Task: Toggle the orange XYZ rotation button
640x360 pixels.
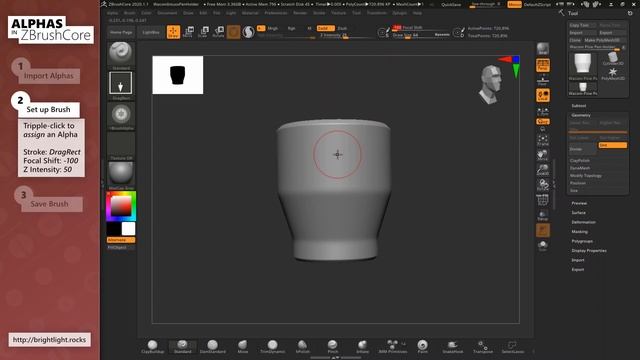Action: pyautogui.click(x=542, y=122)
